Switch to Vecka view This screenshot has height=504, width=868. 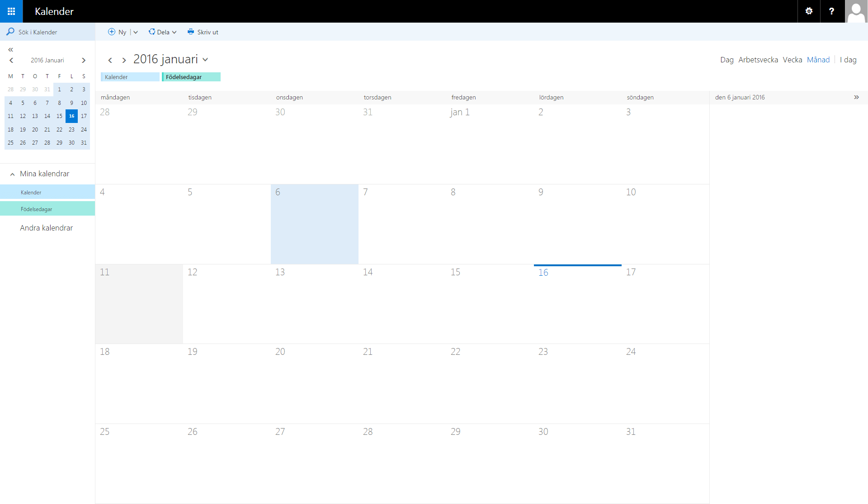[792, 60]
